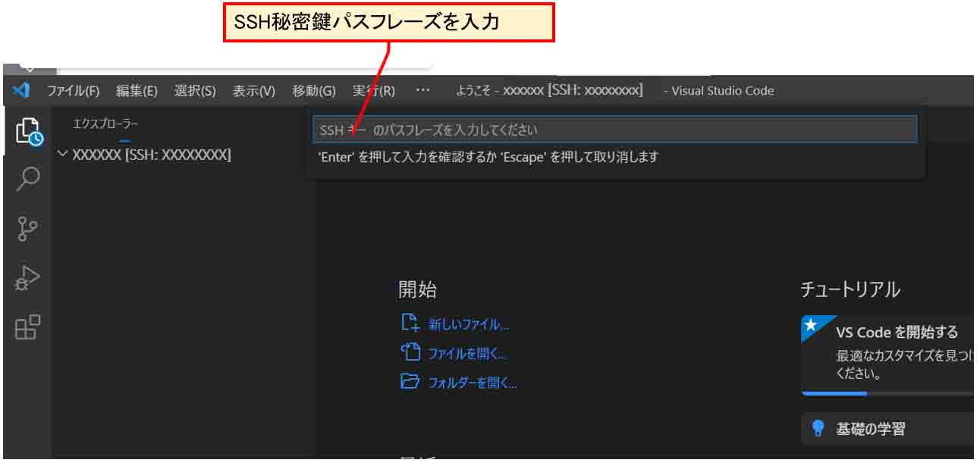Viewport: 980px width, 466px height.
Task: Click the lightbulb icon beside 基礎の学習
Action: click(818, 429)
